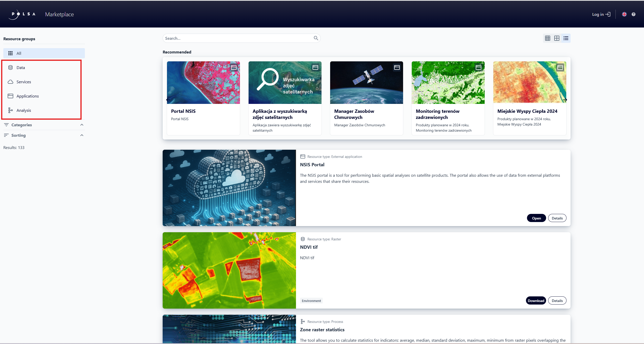Image resolution: width=644 pixels, height=344 pixels.
Task: Click Log in at top right
Action: 601,14
